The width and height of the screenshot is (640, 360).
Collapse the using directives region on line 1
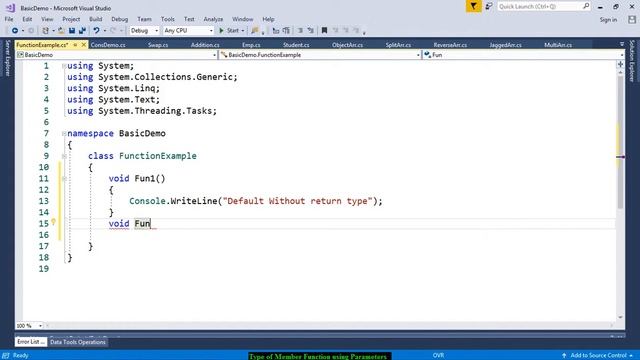click(x=64, y=66)
